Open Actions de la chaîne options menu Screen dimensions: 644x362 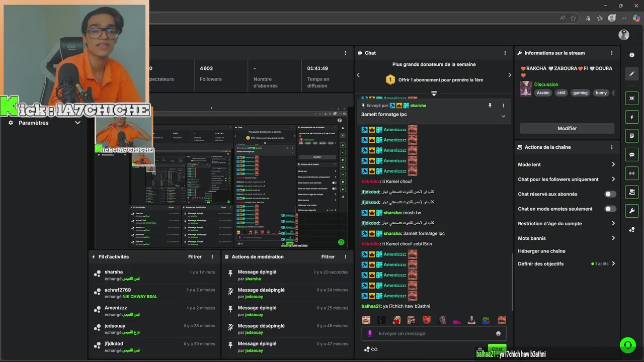(612, 147)
